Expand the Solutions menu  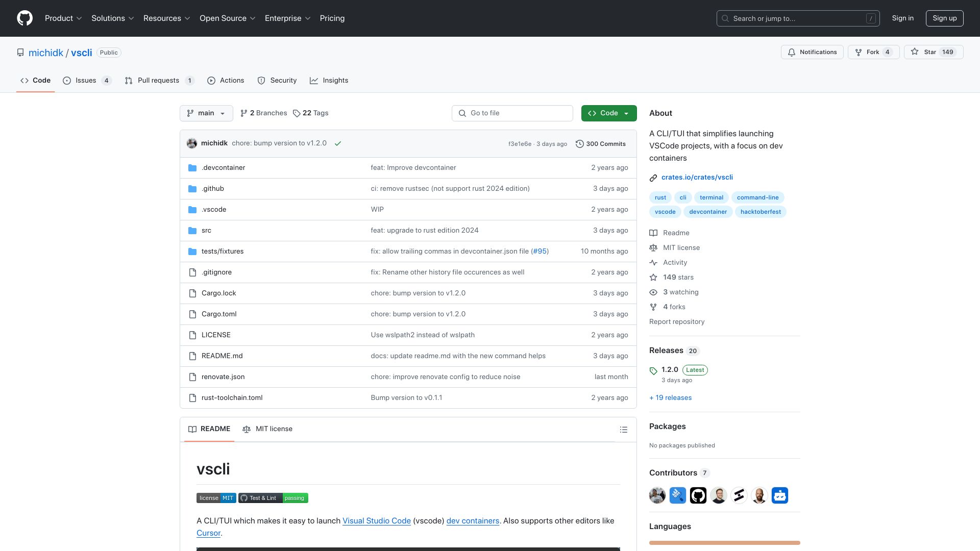pyautogui.click(x=112, y=18)
